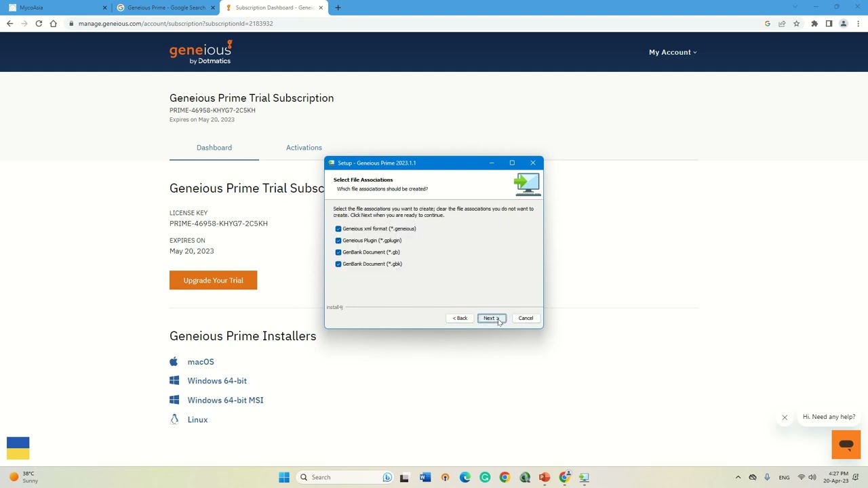This screenshot has width=868, height=488.
Task: Switch to the Dashboard tab
Action: [214, 147]
